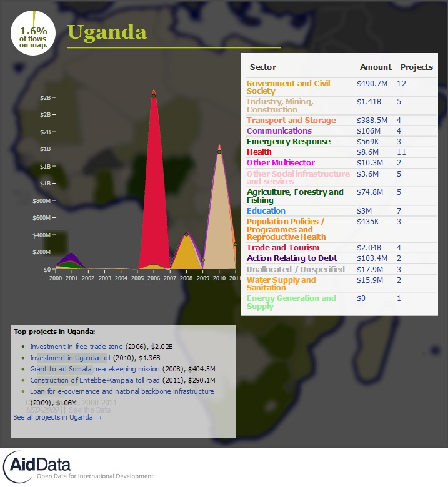Select the Education sector row
Image resolution: width=448 pixels, height=487 pixels.
coord(266,210)
